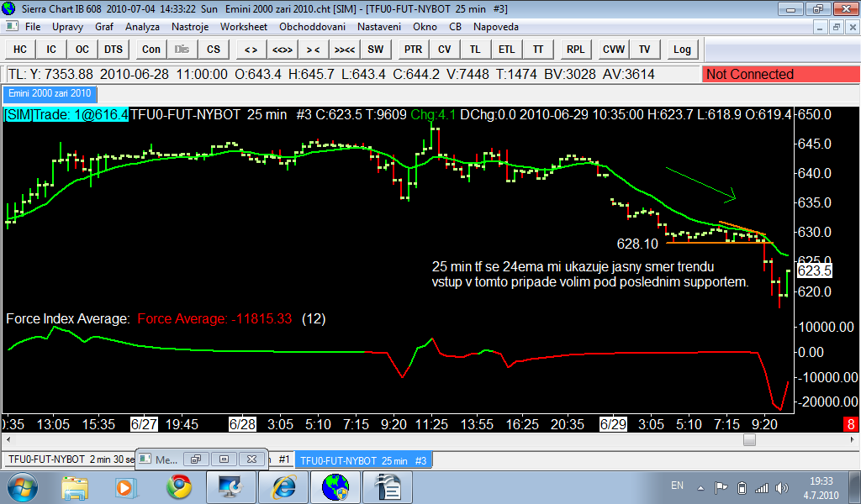Click the <<>> expand spacing more button
Viewport: 861px width, 504px height.
pyautogui.click(x=283, y=50)
